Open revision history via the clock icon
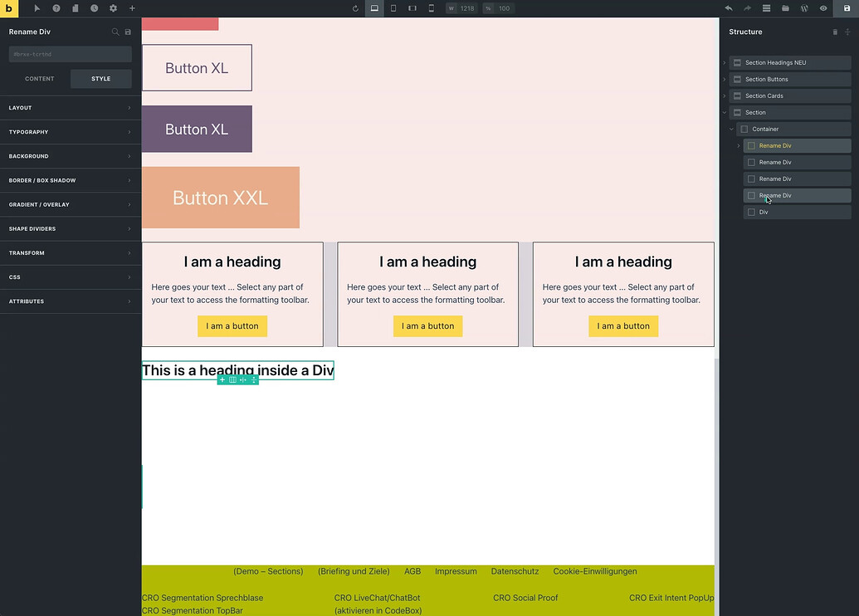The width and height of the screenshot is (859, 616). 94,8
